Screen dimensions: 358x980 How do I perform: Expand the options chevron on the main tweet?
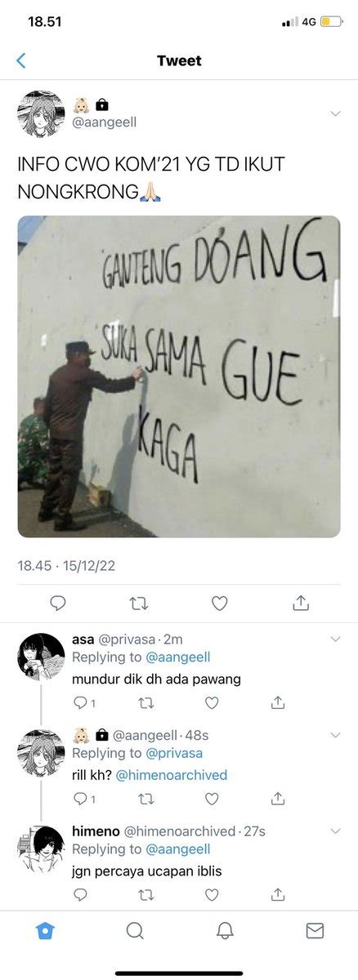pos(335,114)
